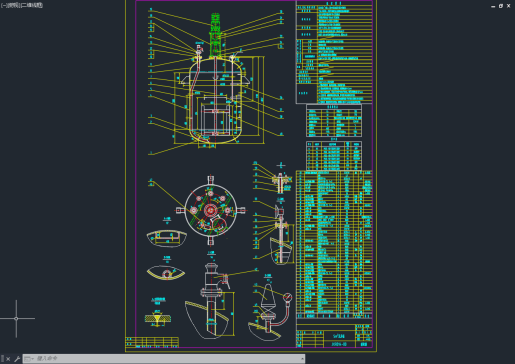Expand command history arrow at command line end
The width and height of the screenshot is (515, 364).
tap(302, 359)
